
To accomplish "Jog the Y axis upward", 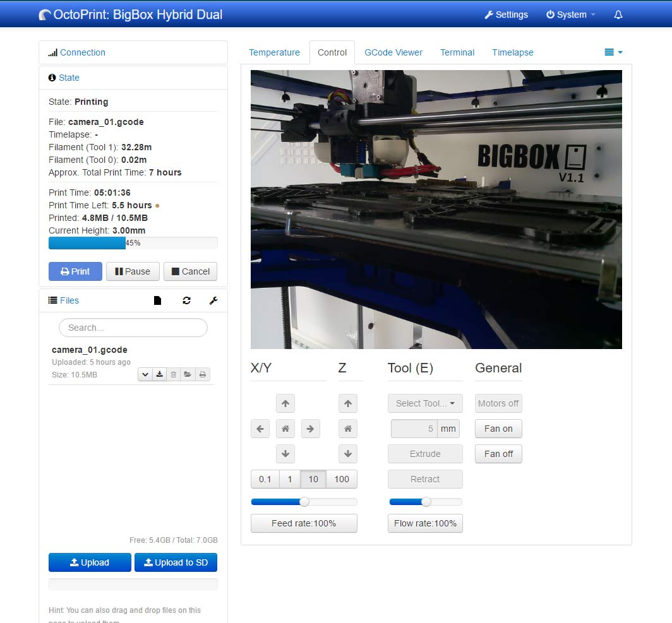I will tap(285, 403).
